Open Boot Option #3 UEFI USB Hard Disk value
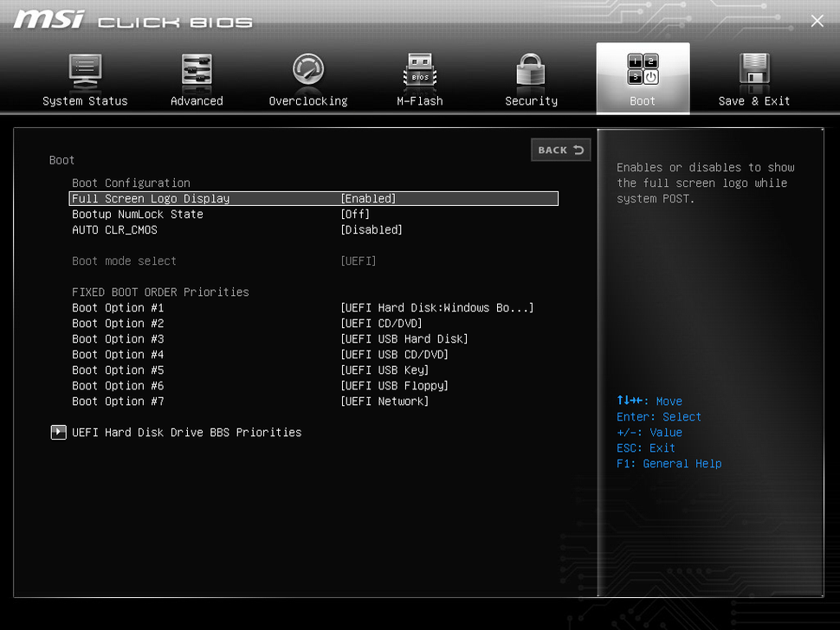The height and width of the screenshot is (630, 840). coord(404,339)
